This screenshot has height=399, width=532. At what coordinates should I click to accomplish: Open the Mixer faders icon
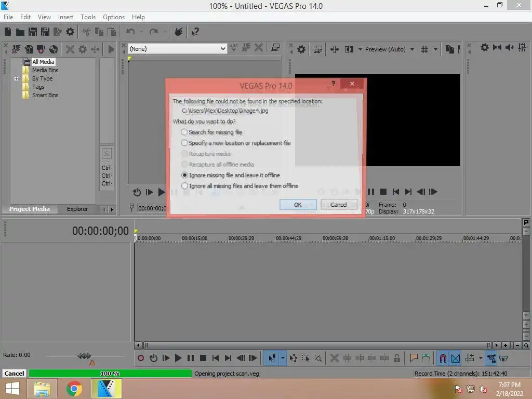(522, 47)
